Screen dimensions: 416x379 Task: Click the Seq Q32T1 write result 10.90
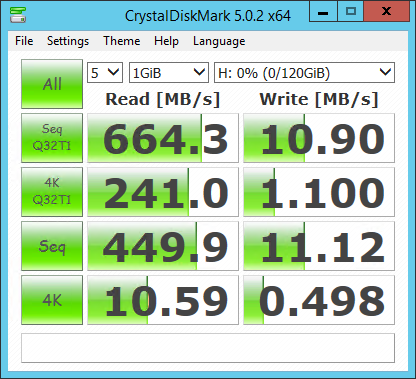(319, 138)
